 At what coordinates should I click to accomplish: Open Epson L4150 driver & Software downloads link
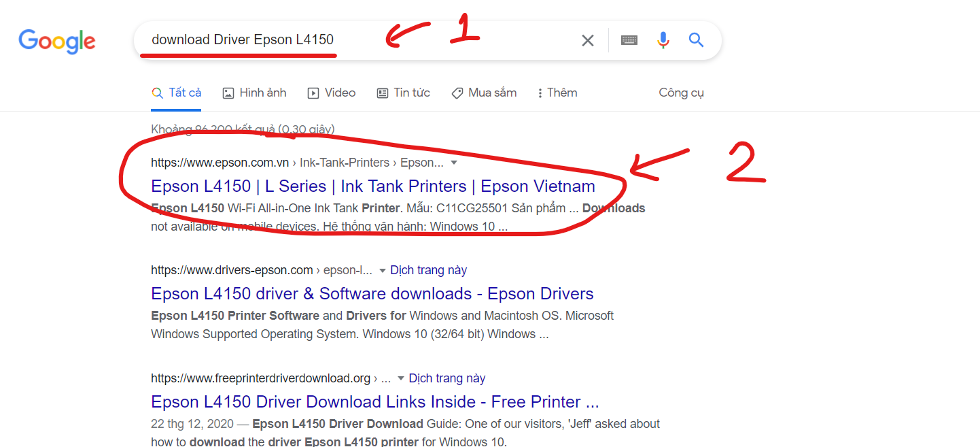(x=372, y=294)
